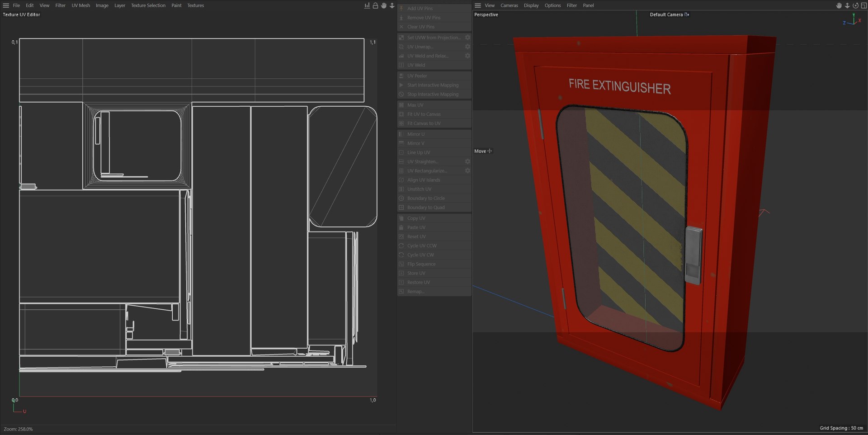Open UV Straighten settings gear
868x435 pixels.
click(x=467, y=161)
